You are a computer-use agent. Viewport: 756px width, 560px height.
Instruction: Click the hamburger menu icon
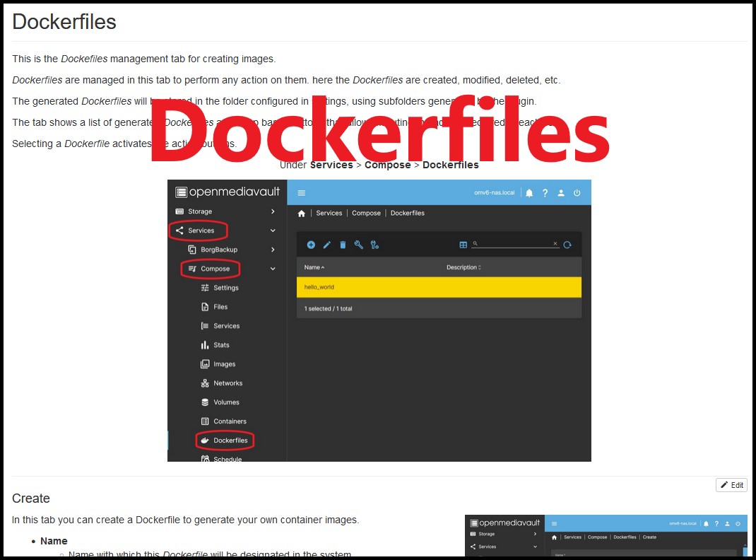(x=302, y=192)
